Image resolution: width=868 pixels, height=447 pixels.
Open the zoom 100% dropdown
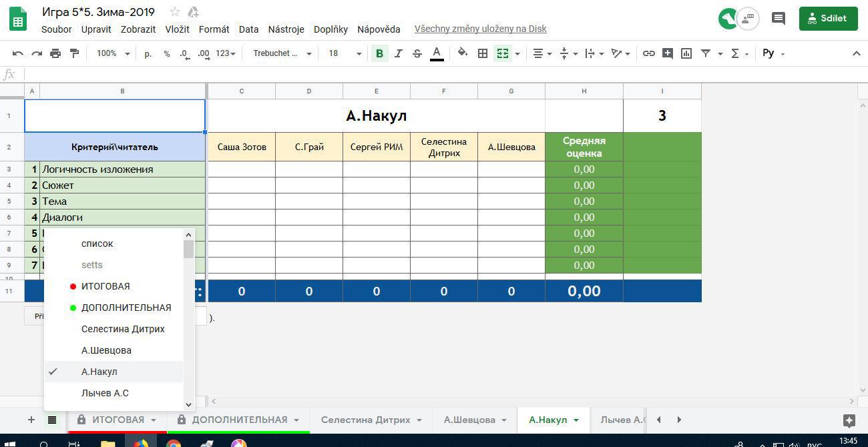coord(113,53)
